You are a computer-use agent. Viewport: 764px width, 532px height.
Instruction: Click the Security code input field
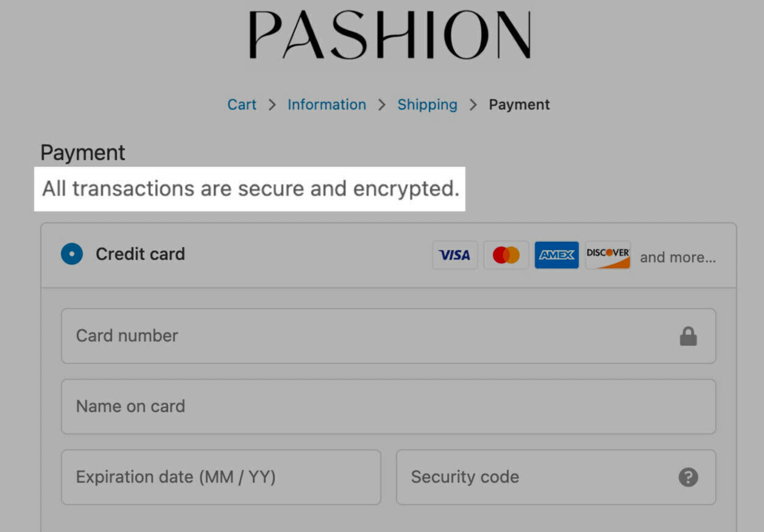536,477
